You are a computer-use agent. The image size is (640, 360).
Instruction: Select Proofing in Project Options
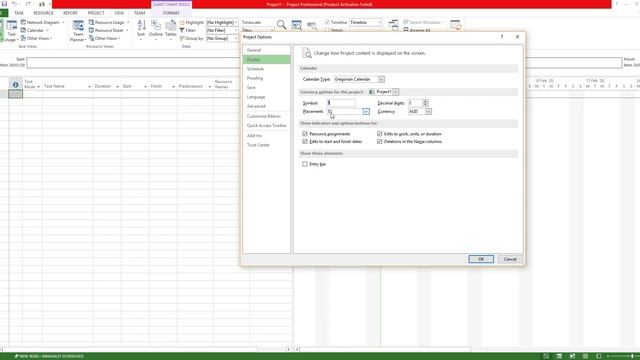click(x=267, y=78)
